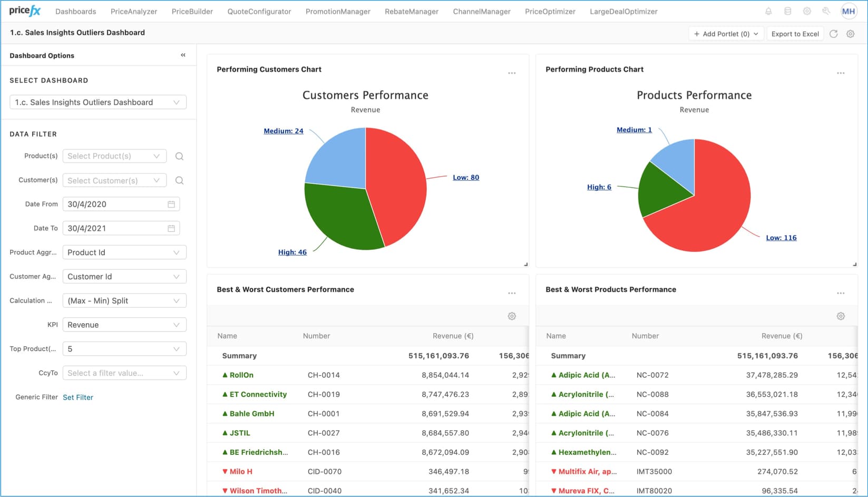Open the PriceOptimizer menu item
The width and height of the screenshot is (868, 497).
pos(550,11)
